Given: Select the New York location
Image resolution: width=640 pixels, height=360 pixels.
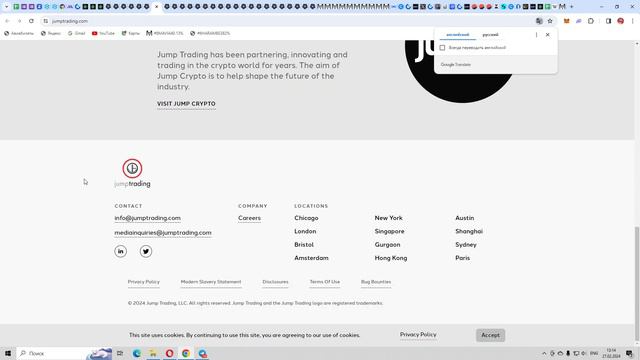Looking at the screenshot, I should tap(388, 218).
